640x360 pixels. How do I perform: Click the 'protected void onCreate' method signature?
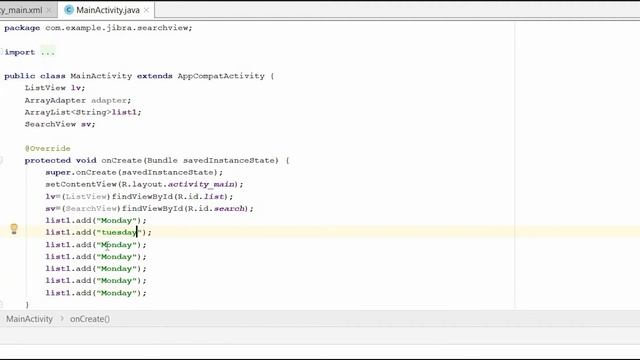pos(157,160)
